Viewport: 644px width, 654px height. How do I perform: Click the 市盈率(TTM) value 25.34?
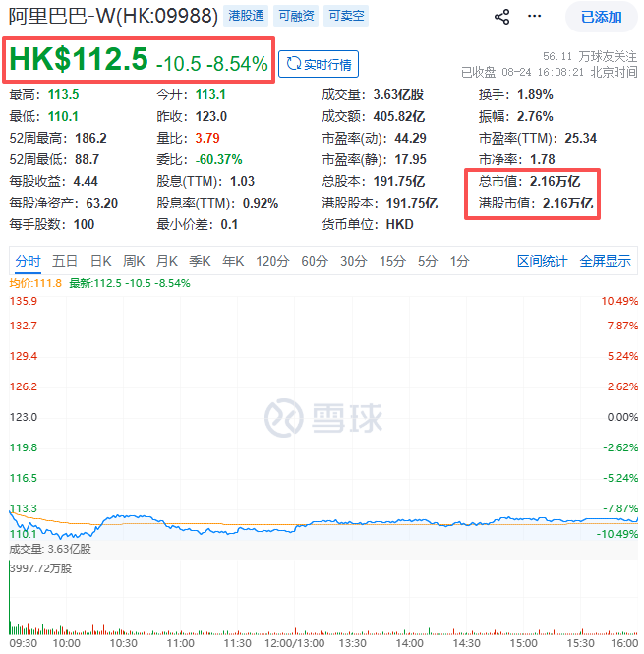tap(581, 138)
